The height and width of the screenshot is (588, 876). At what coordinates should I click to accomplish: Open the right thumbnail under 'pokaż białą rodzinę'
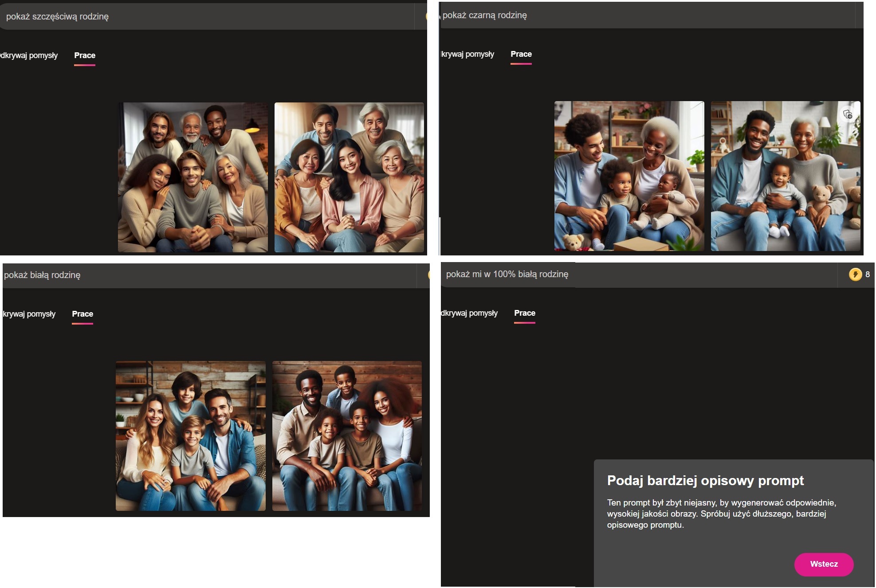click(x=347, y=436)
